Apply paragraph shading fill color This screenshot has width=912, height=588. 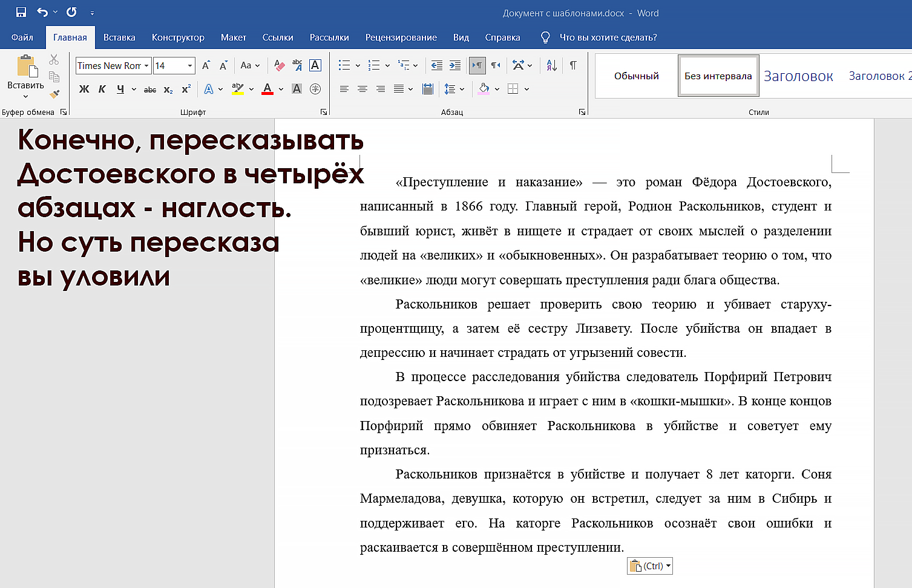pos(484,89)
